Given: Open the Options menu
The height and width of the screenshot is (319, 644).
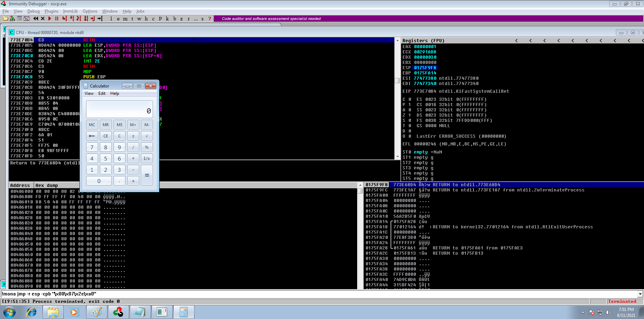Looking at the screenshot, I should (90, 11).
